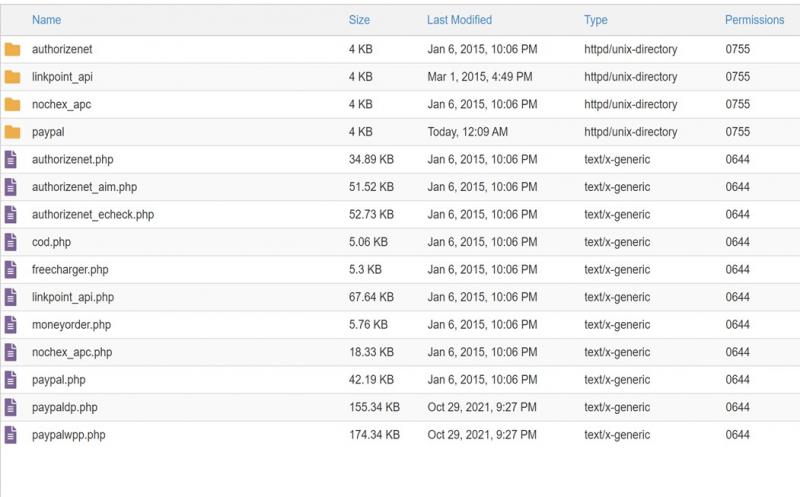The height and width of the screenshot is (497, 800).
Task: Click the moneyorder.php file icon
Action: (x=11, y=325)
